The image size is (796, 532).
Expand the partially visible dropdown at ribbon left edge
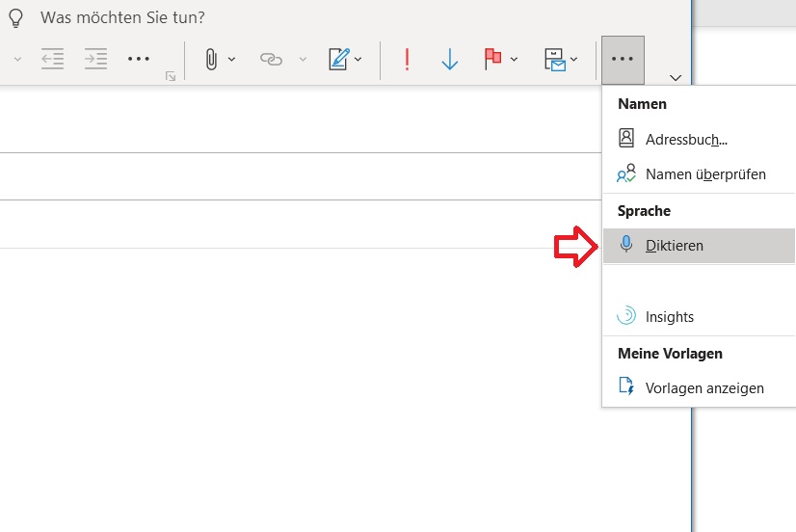click(x=17, y=60)
